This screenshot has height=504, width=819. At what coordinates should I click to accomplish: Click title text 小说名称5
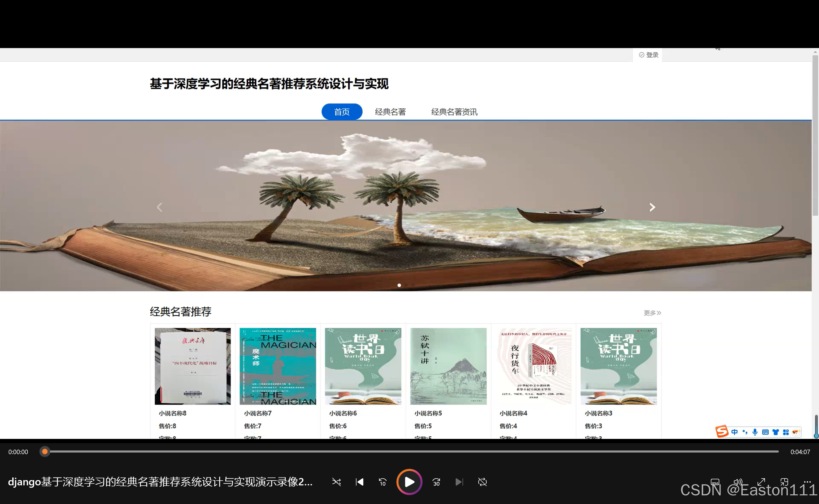pyautogui.click(x=428, y=413)
